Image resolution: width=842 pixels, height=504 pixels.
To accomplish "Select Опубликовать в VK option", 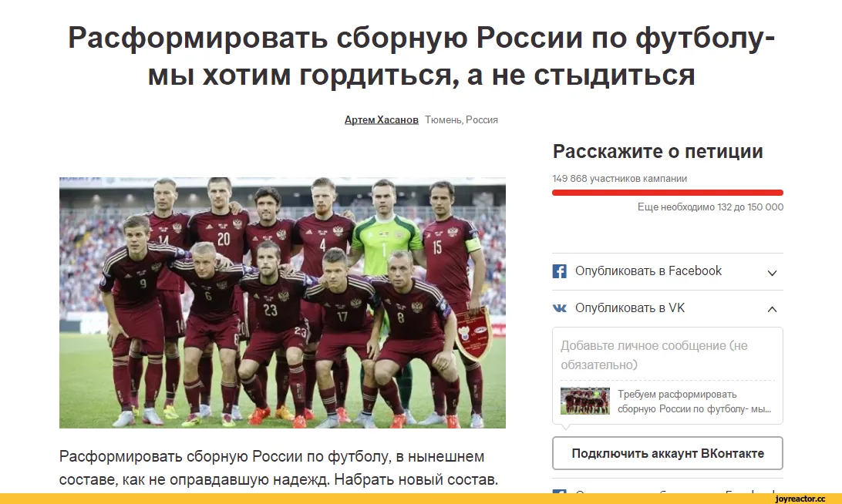I will 630,308.
